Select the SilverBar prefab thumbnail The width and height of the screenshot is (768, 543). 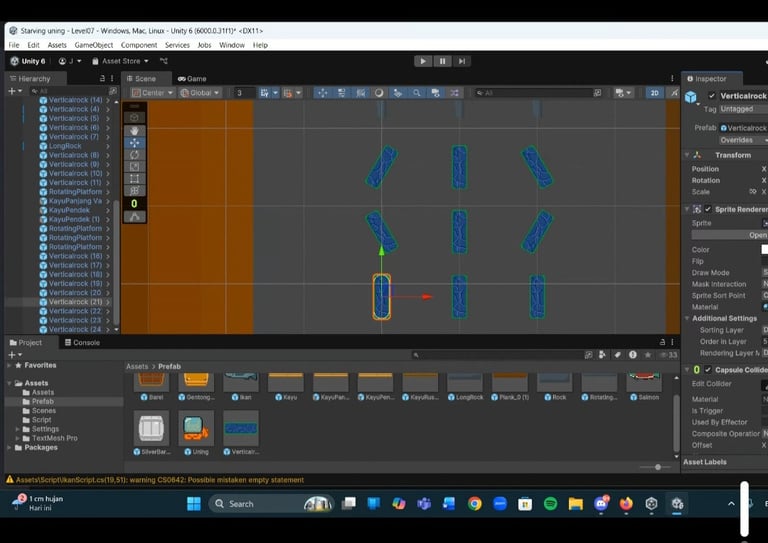coord(152,428)
